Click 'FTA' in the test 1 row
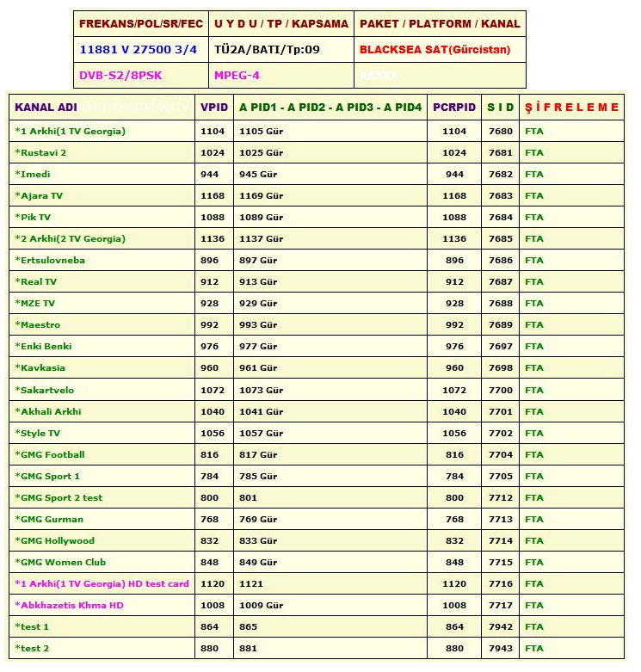 coord(534,626)
